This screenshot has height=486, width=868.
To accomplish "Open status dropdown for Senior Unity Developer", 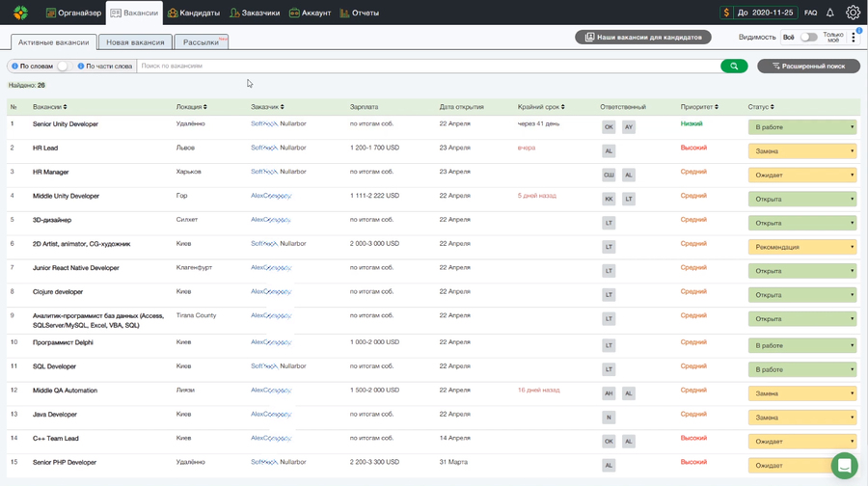I will click(802, 127).
